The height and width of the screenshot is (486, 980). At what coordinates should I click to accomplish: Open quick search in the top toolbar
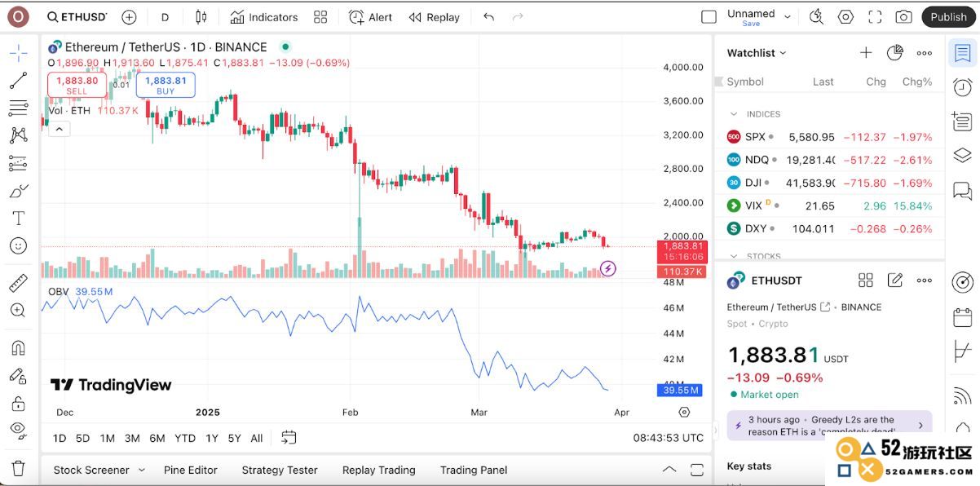[816, 17]
